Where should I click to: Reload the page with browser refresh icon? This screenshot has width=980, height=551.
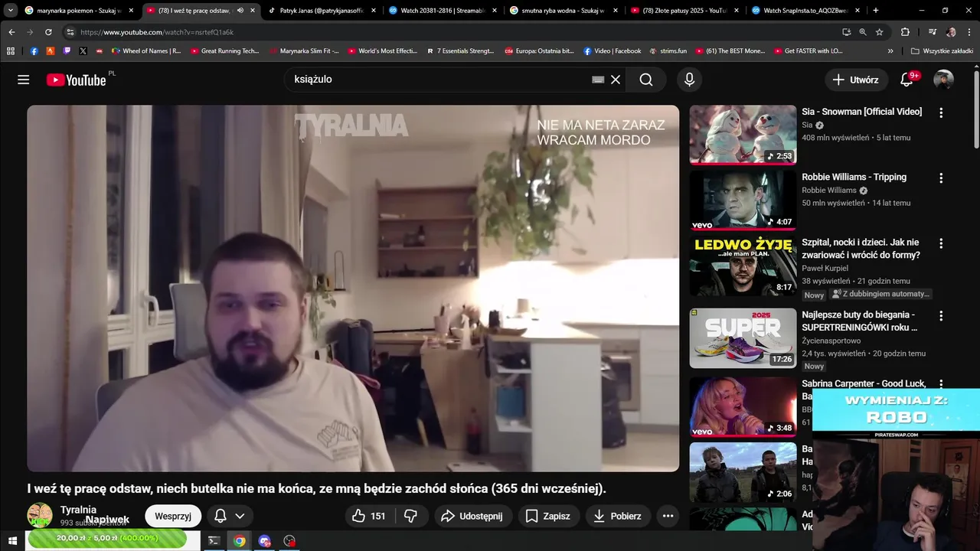pos(48,32)
